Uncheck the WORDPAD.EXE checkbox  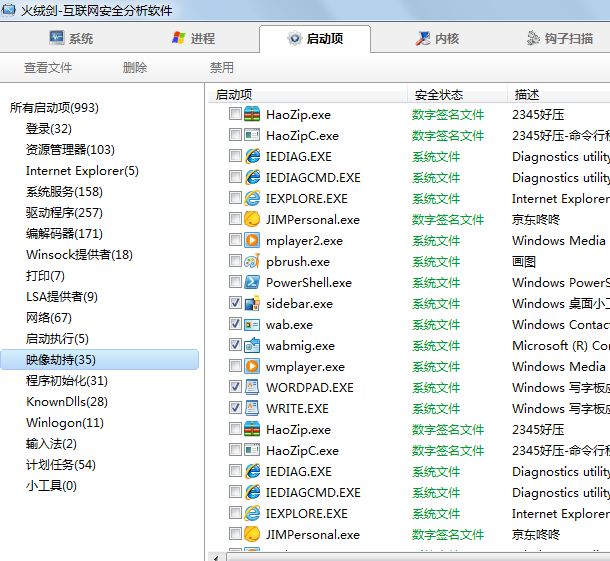click(x=235, y=387)
